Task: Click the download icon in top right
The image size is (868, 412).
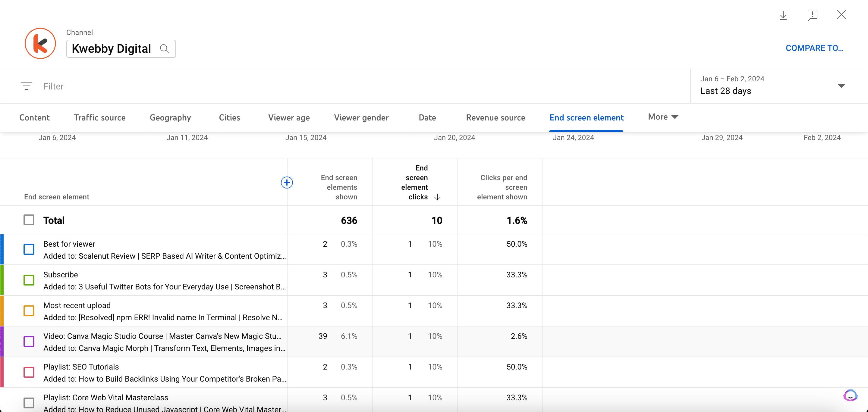Action: [784, 14]
